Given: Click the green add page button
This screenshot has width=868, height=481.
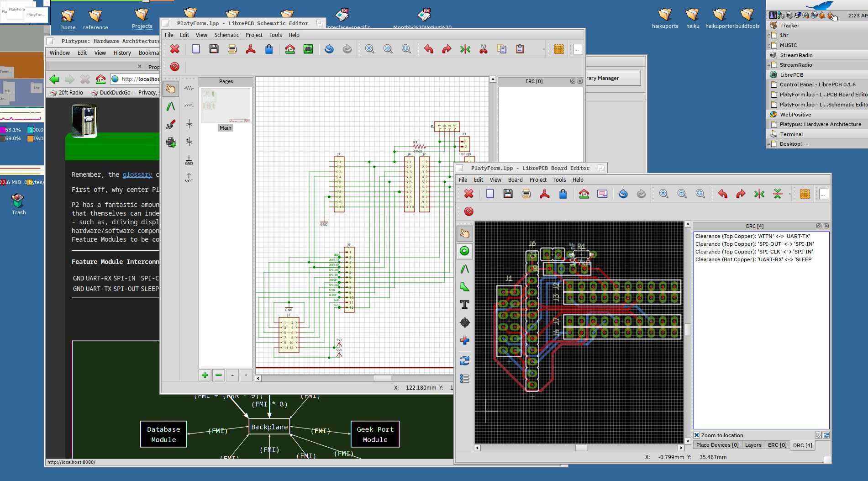Looking at the screenshot, I should click(x=205, y=375).
